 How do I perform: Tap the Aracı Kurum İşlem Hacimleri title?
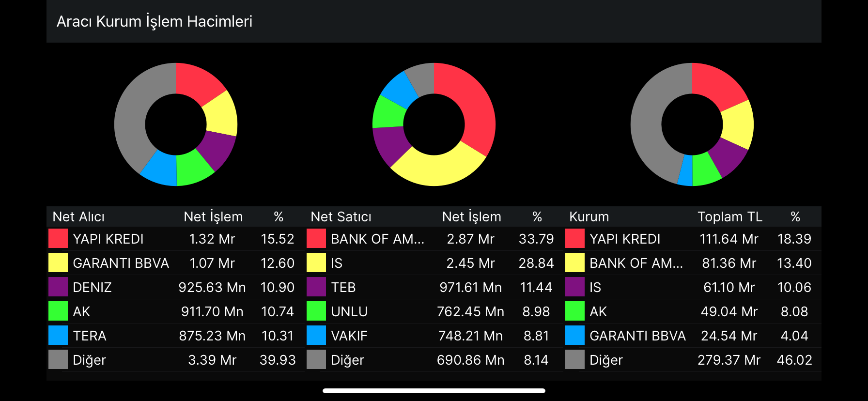click(x=155, y=21)
